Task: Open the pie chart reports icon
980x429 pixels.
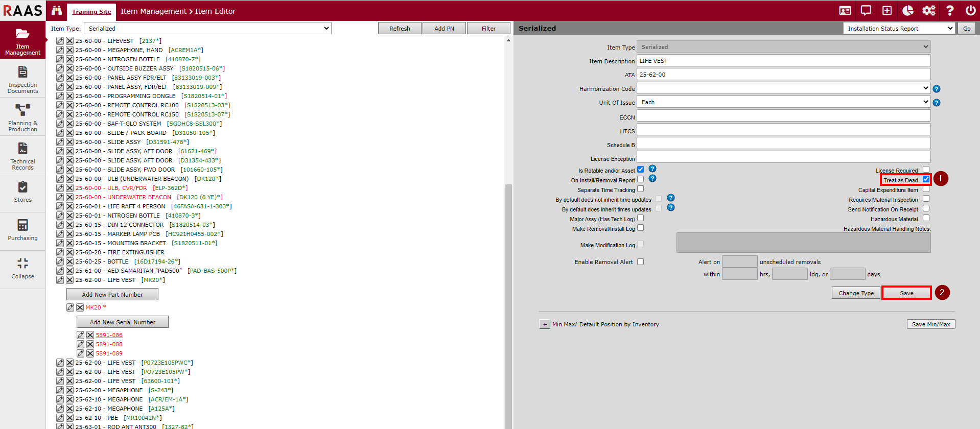Action: pos(908,11)
